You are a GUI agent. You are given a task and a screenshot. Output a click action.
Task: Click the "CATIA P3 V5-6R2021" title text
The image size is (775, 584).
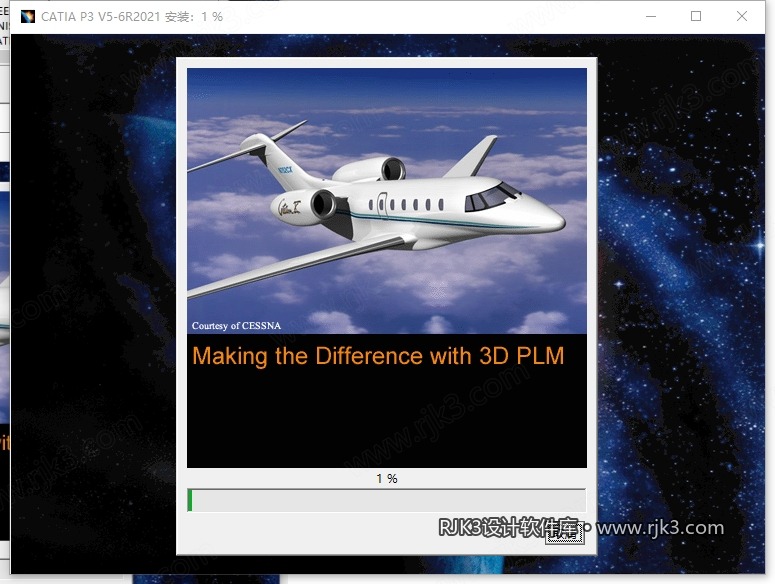point(101,17)
